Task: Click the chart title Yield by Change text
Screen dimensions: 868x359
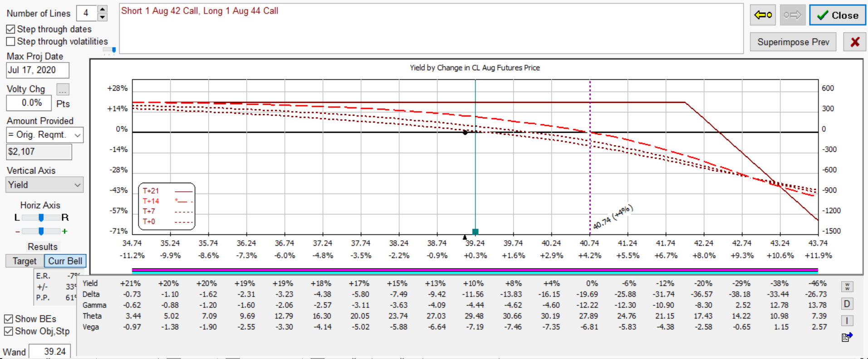Action: tap(475, 68)
